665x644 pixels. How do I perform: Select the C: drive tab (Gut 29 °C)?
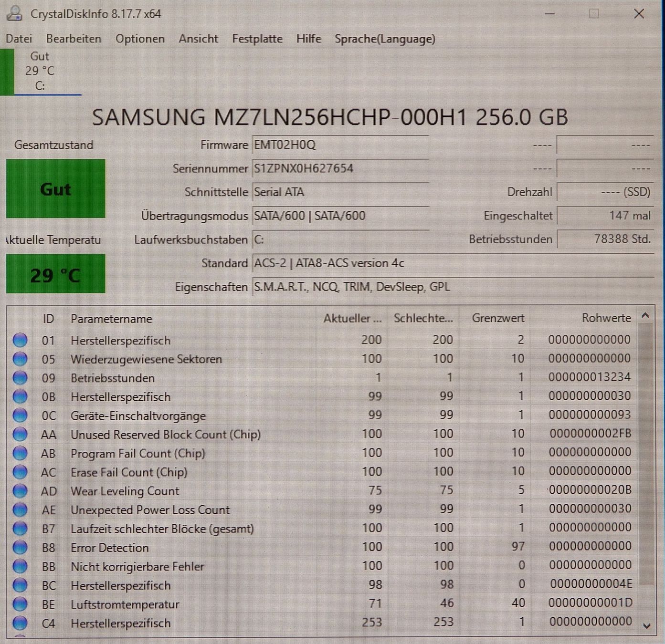click(x=41, y=71)
